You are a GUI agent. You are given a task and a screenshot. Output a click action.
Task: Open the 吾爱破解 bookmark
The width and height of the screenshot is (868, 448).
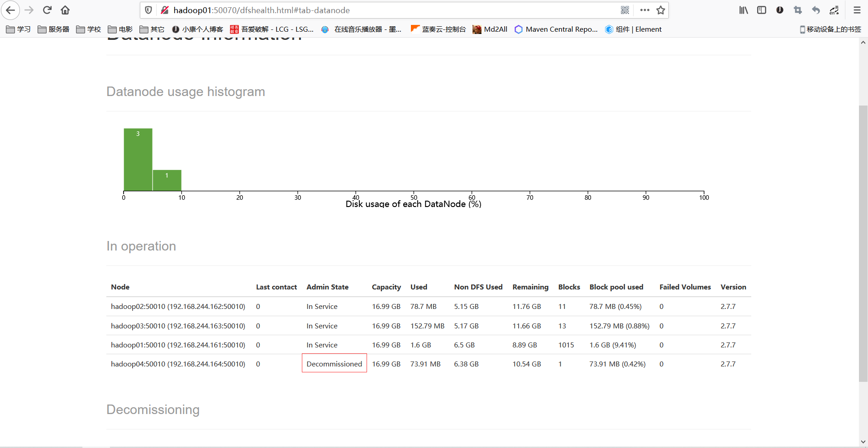(272, 29)
